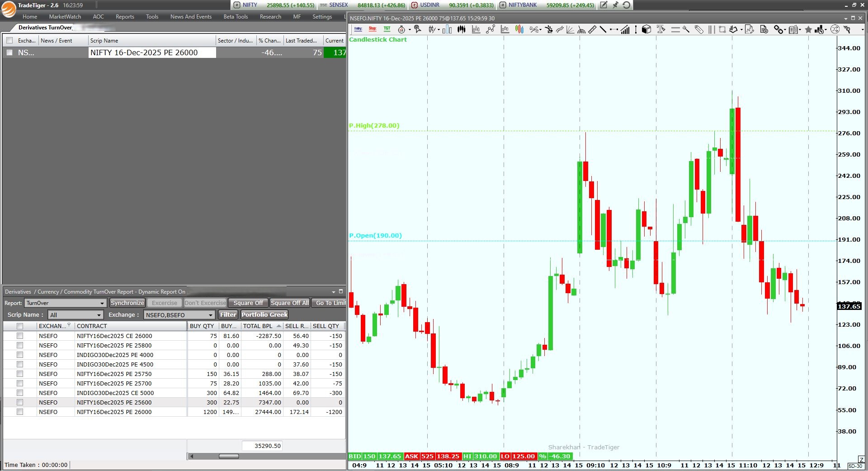Open the Report TurnOver dropdown

[x=102, y=303]
